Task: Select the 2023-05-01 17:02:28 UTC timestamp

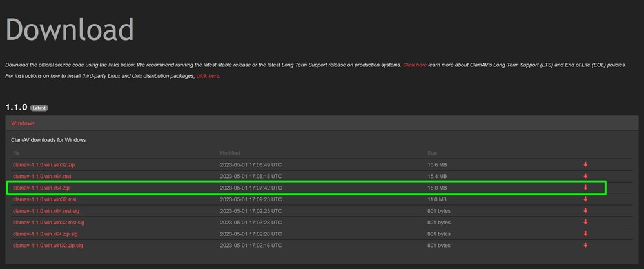Action: point(251,234)
